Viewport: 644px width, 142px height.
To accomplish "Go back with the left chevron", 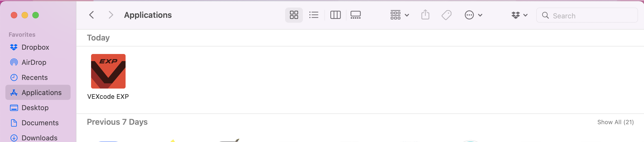I will 92,15.
